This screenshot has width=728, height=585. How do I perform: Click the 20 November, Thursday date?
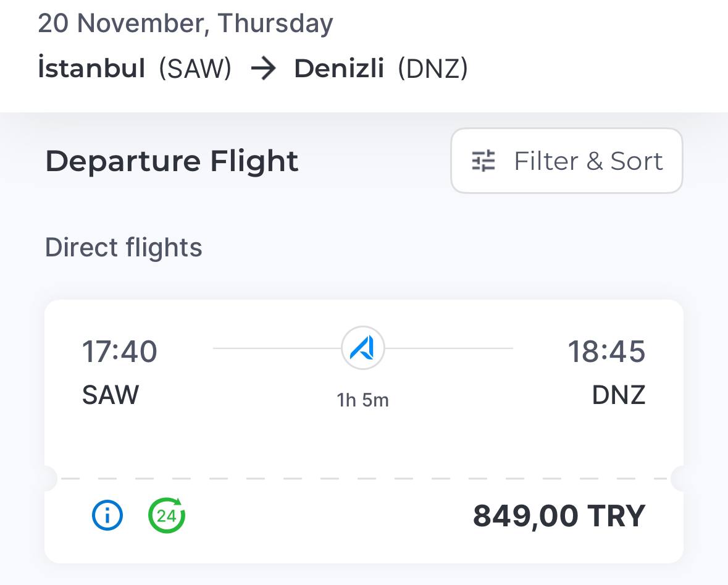(x=185, y=23)
